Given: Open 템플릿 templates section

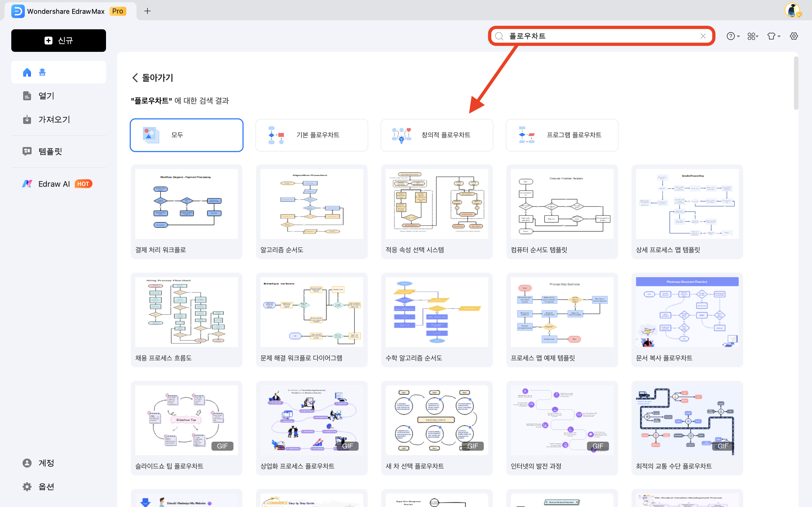Looking at the screenshot, I should (x=50, y=151).
